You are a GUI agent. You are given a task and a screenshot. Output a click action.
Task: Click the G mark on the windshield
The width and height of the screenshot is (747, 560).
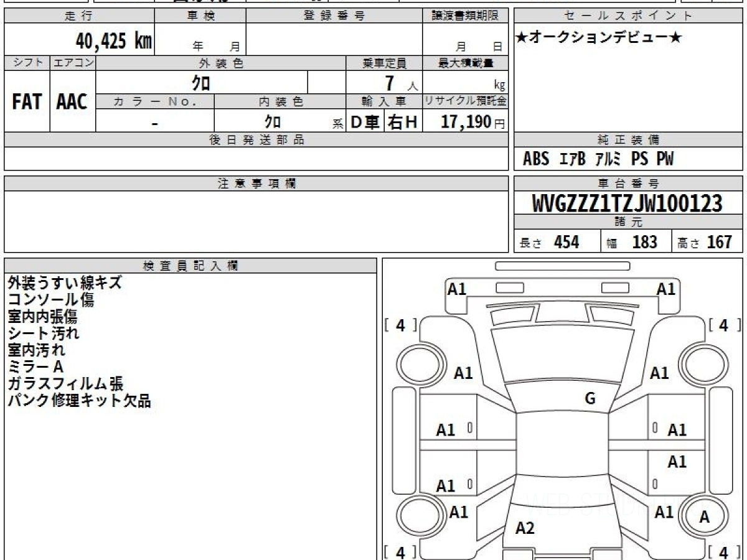coord(590,399)
